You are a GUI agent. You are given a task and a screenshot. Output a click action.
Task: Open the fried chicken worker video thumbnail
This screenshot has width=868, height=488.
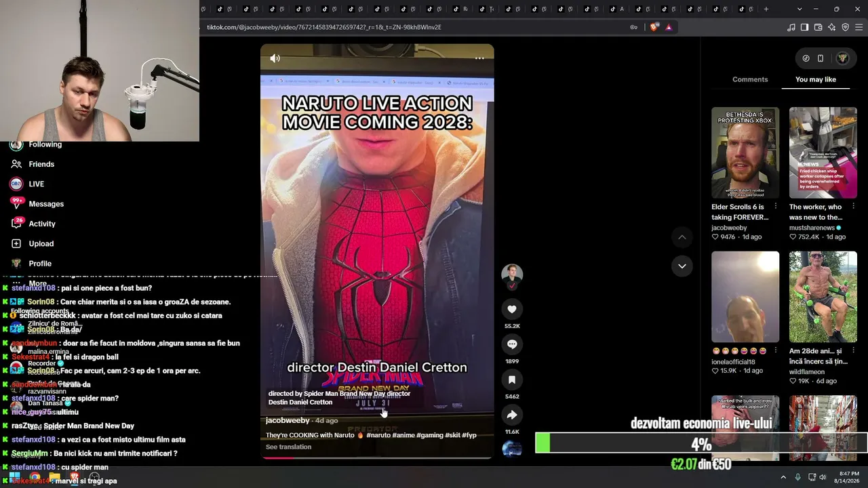pos(823,152)
